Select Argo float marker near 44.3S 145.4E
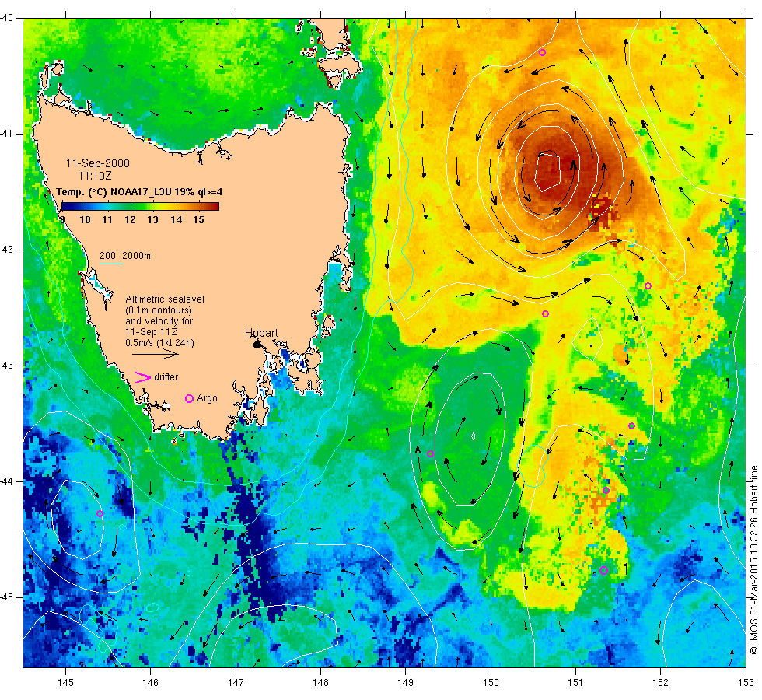Screen dimensions: 762x700 coord(100,514)
